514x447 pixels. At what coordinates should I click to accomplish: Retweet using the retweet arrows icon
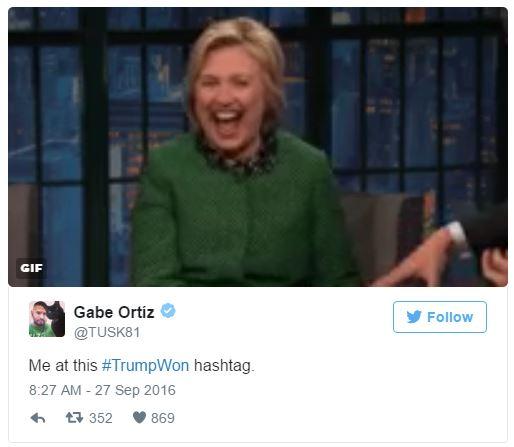click(x=74, y=417)
